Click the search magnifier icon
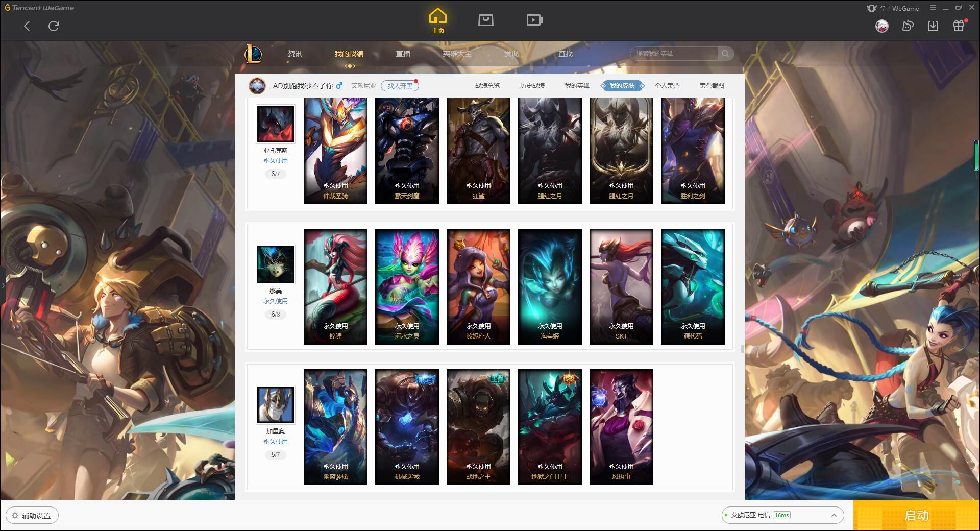Image resolution: width=980 pixels, height=531 pixels. 725,54
